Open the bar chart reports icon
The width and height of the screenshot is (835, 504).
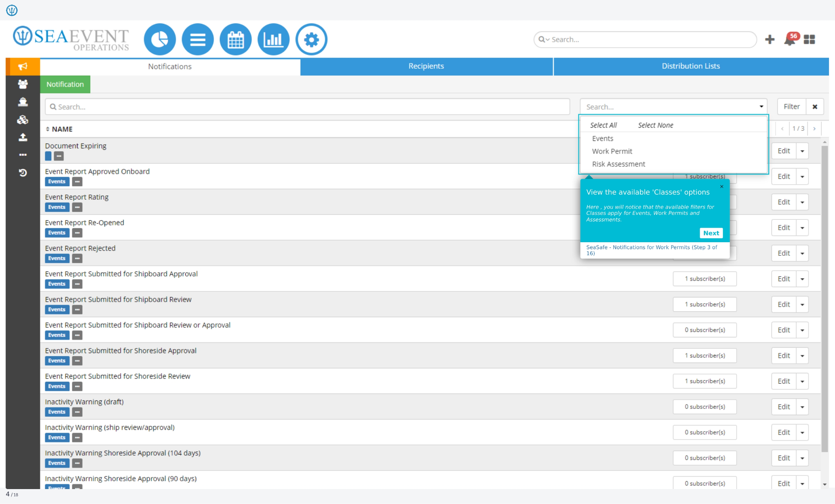click(x=274, y=40)
